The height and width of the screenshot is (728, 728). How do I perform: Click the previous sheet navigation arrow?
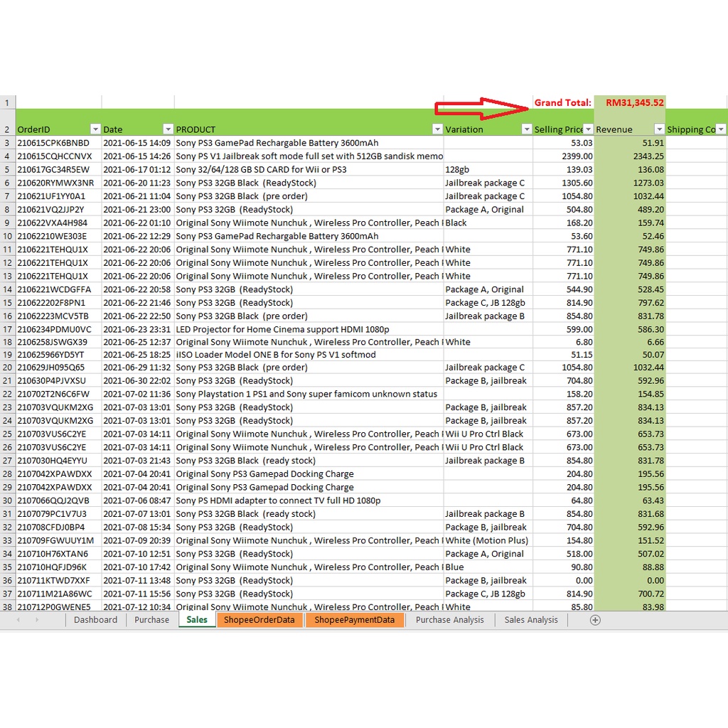18,620
